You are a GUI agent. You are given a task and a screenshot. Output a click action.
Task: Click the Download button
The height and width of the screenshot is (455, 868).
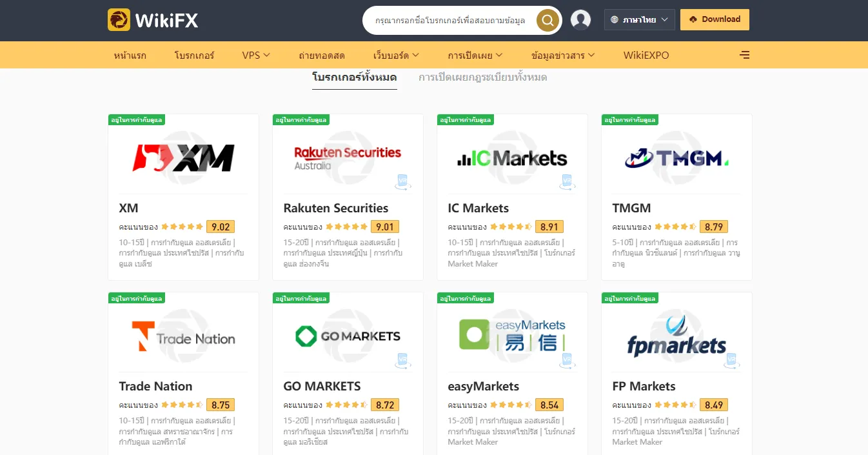[715, 19]
